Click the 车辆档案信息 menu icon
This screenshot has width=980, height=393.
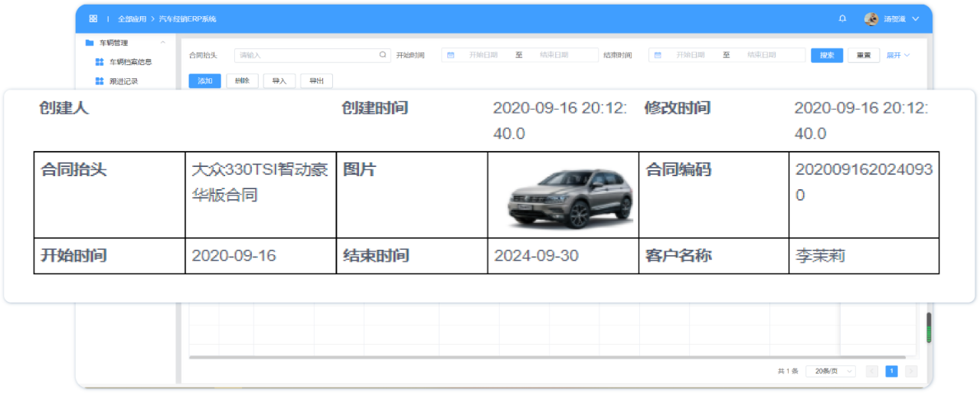pyautogui.click(x=99, y=62)
